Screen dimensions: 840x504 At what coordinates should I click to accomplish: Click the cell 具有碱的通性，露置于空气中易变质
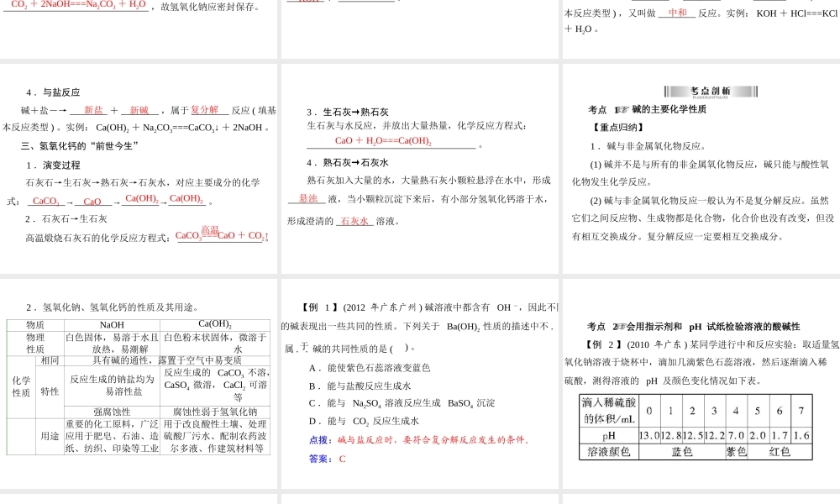(x=167, y=360)
